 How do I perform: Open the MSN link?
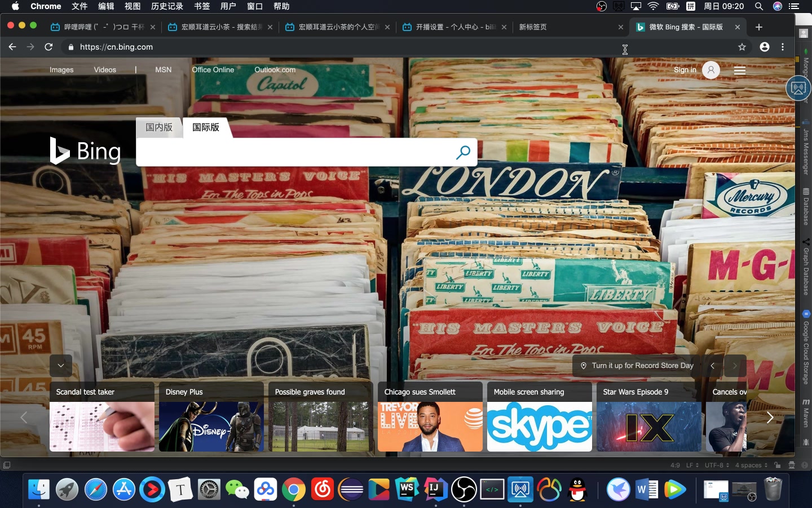[x=164, y=70]
